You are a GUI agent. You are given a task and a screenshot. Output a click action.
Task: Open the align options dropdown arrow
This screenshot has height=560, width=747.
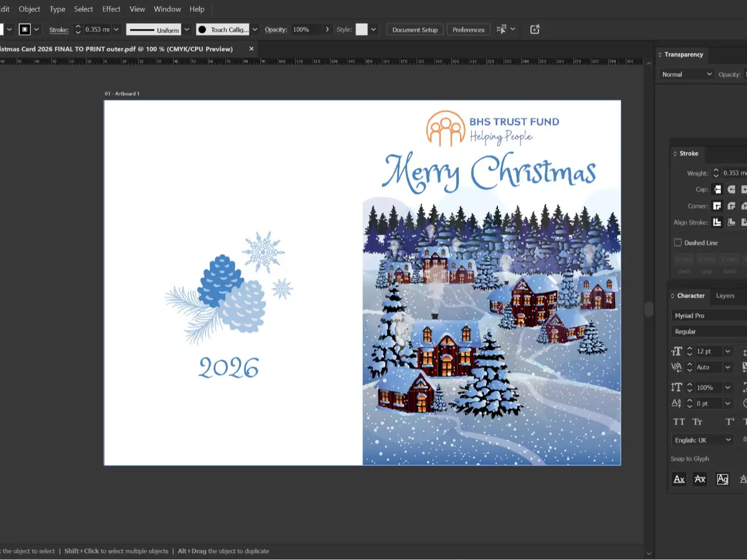click(512, 29)
